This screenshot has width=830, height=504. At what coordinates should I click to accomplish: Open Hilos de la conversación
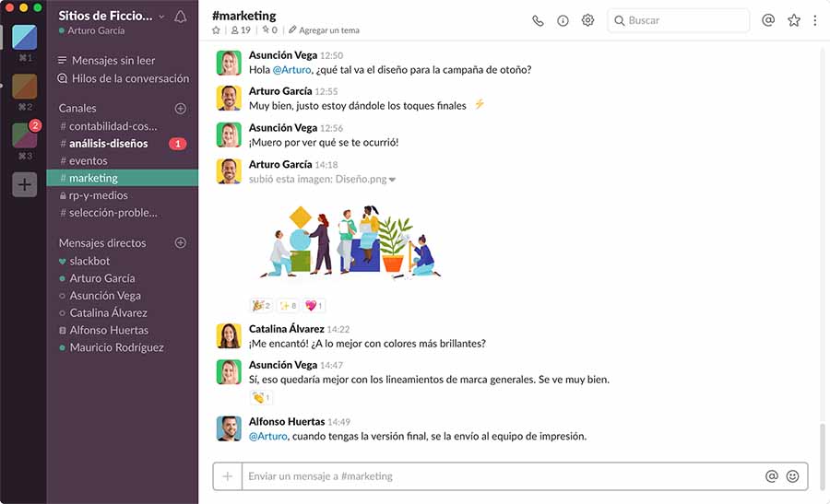coord(123,78)
